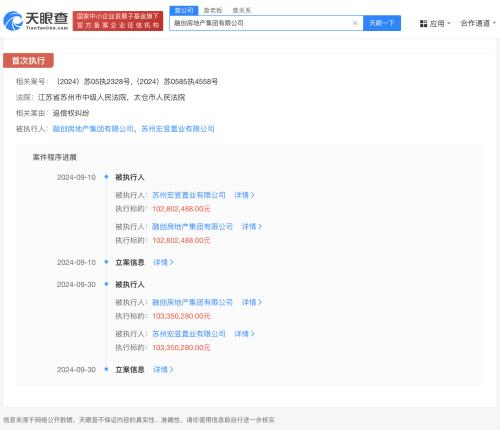Switch to the 查关系 tab
Viewport: 500px width, 430px height.
241,11
